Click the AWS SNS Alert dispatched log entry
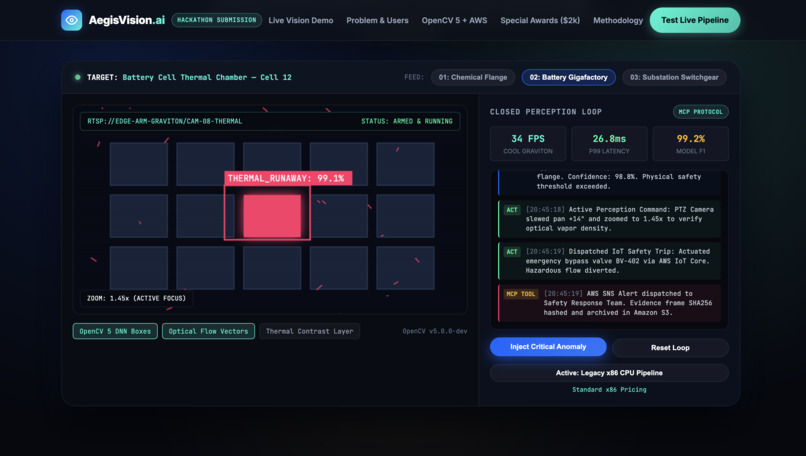Screen dimensions: 806x456 tap(609, 303)
